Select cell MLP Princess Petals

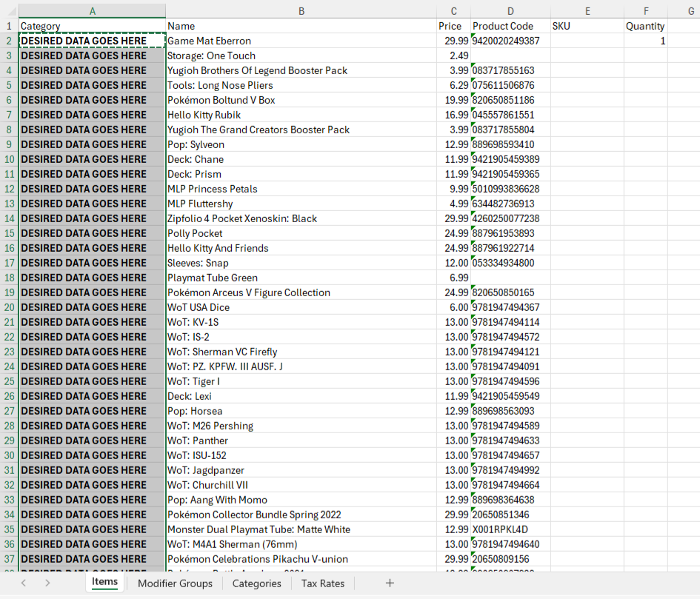[301, 189]
